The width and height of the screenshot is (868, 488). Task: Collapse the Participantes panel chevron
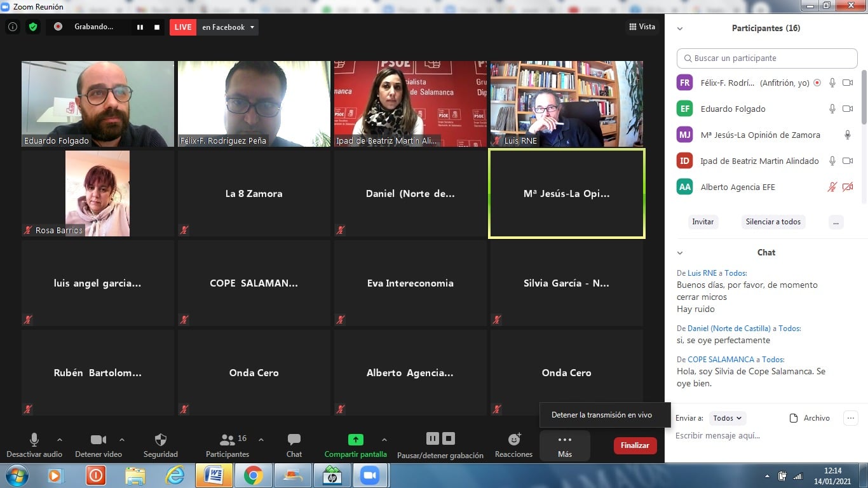680,29
